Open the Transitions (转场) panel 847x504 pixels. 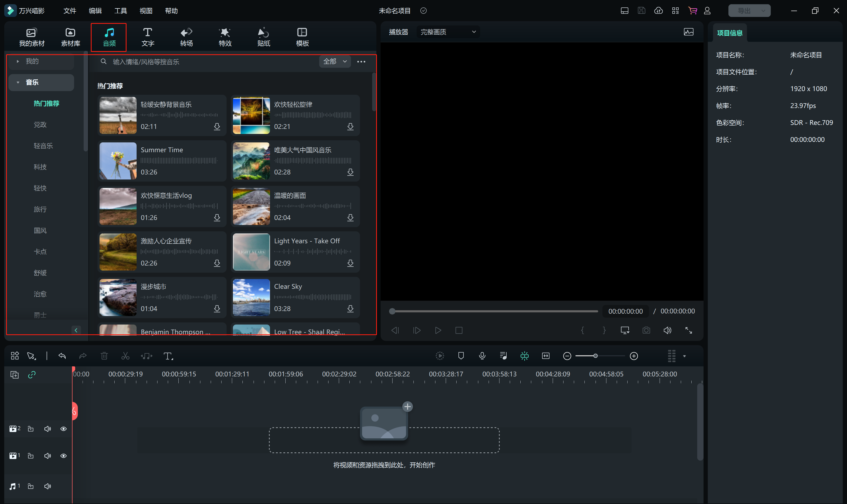coord(186,37)
